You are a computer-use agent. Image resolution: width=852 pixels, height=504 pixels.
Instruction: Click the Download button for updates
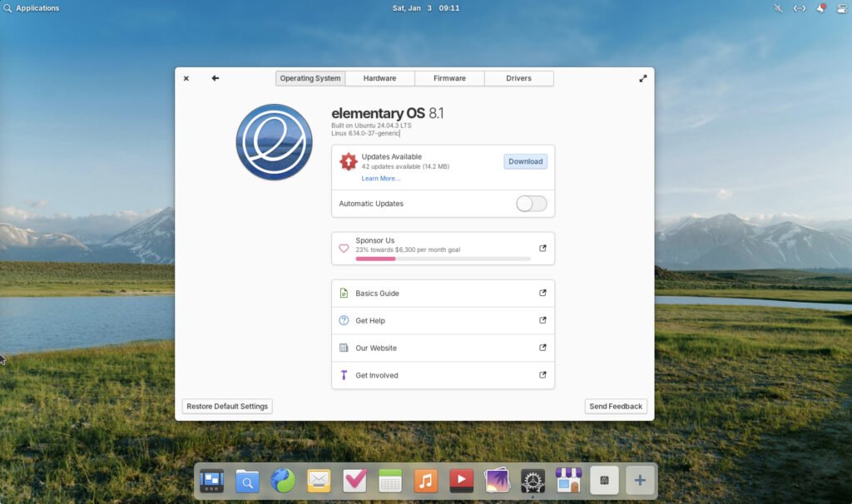[525, 161]
